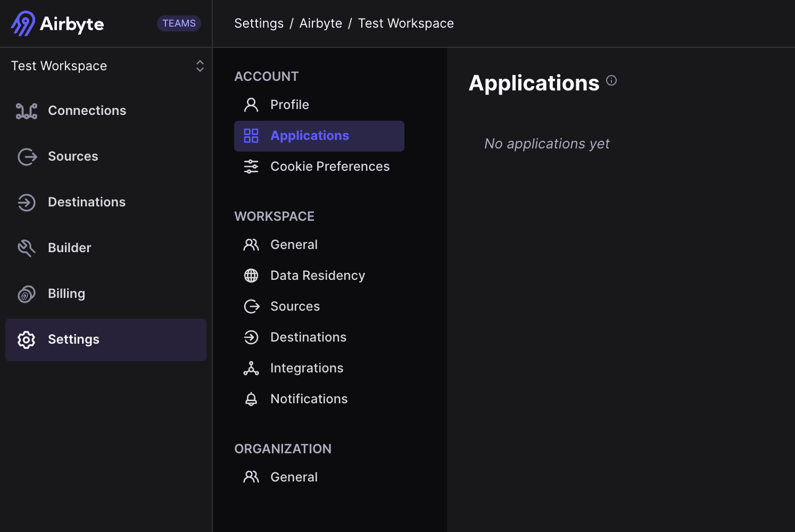Image resolution: width=795 pixels, height=532 pixels.
Task: Click the Settings breadcrumb link
Action: click(259, 23)
